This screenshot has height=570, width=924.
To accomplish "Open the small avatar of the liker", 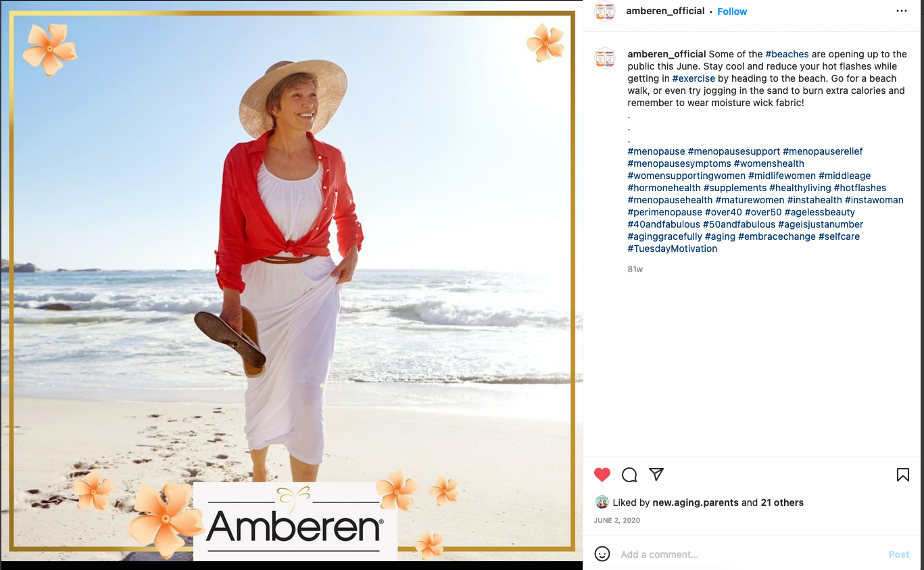I will click(x=602, y=502).
